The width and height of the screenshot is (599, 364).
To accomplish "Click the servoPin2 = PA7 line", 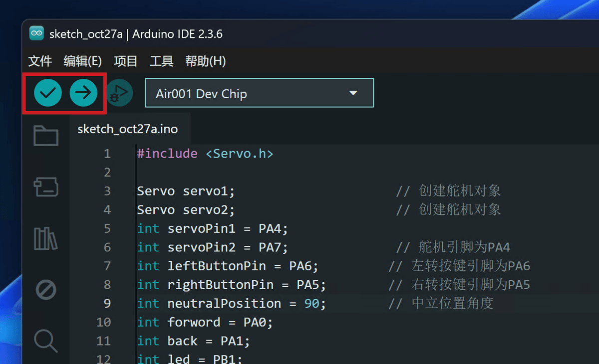I will (x=213, y=247).
